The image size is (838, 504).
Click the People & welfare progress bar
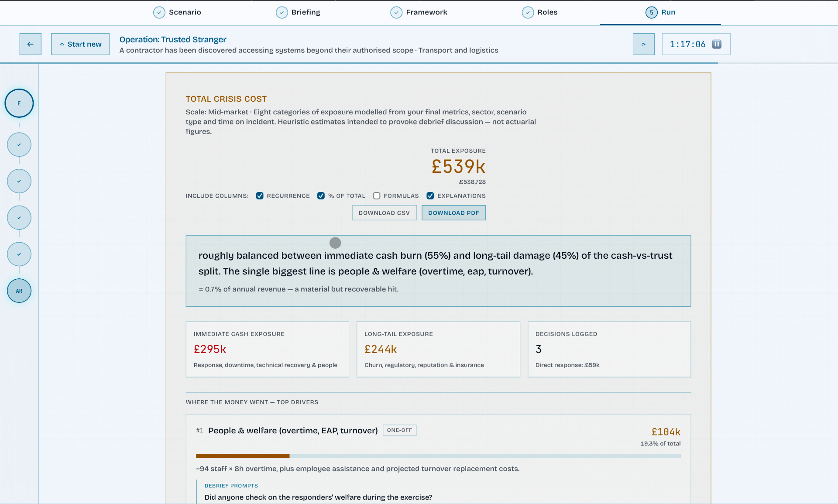(438, 456)
